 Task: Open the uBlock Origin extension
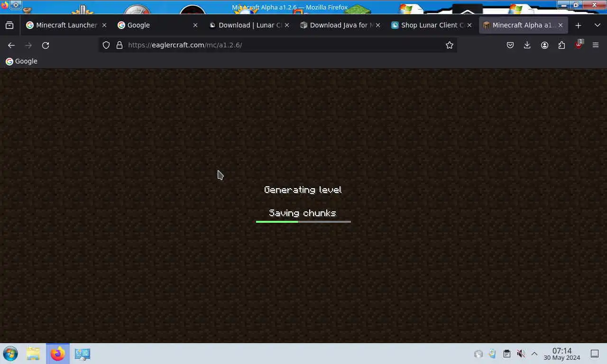click(x=579, y=45)
